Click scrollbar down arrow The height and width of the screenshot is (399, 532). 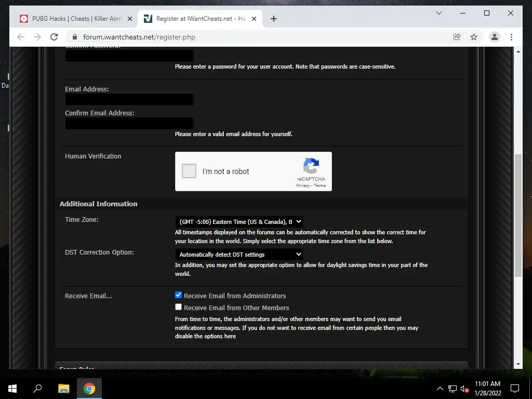pos(518,364)
